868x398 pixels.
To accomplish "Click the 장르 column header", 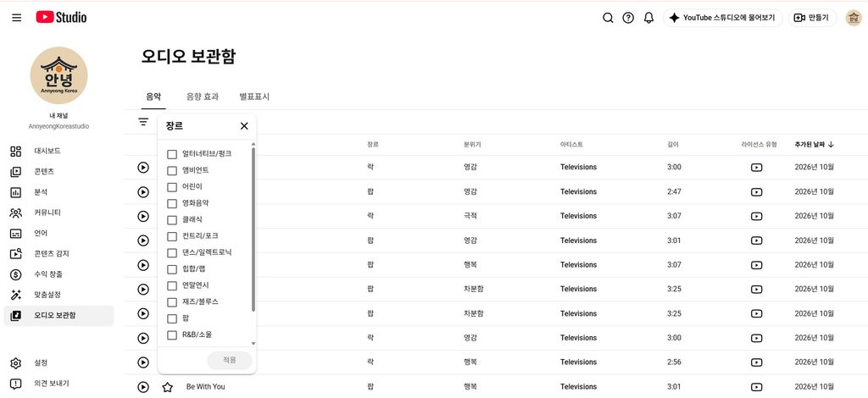I will pos(373,144).
